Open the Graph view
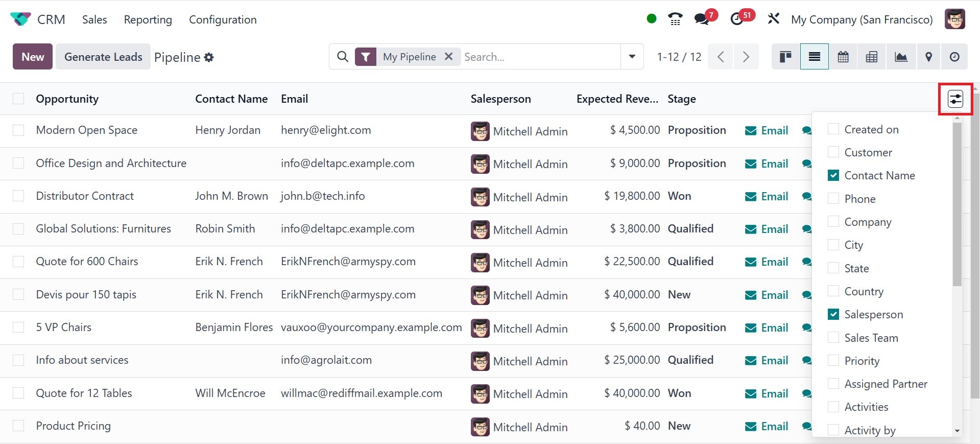The width and height of the screenshot is (980, 444). tap(901, 57)
